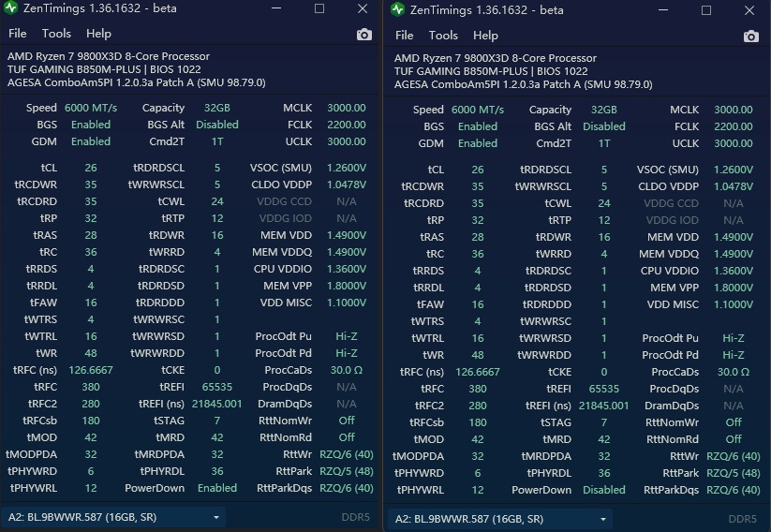
Task: Click RttPark value RZQ/5 (48) in left window
Action: [347, 471]
